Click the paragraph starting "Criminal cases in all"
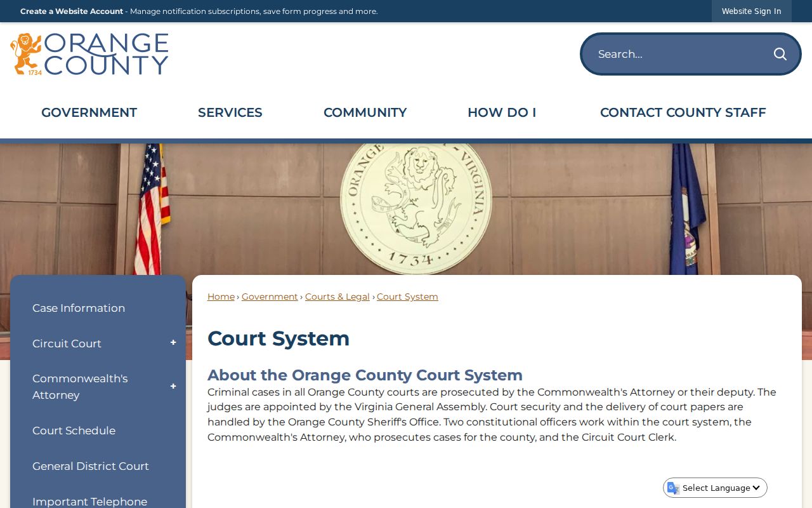Viewport: 812px width, 508px height. (x=492, y=415)
